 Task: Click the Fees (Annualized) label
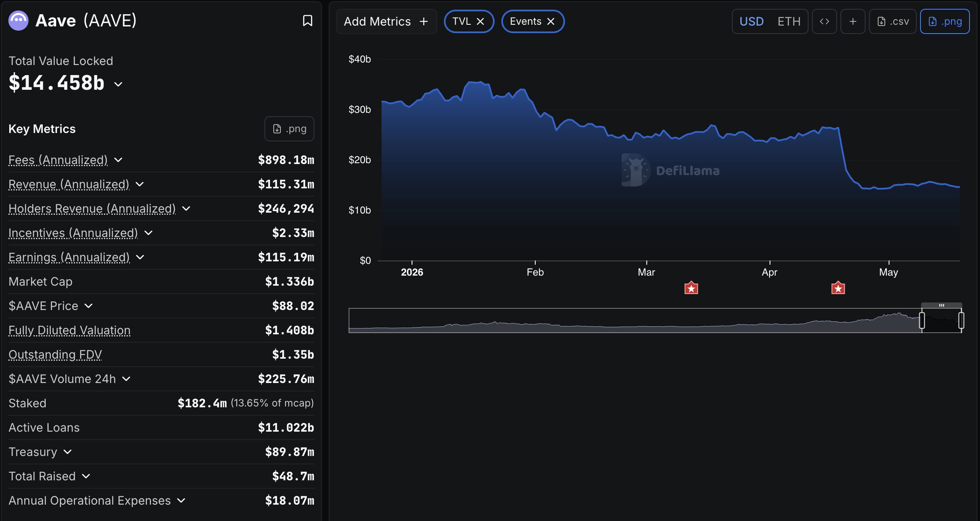[x=58, y=160]
